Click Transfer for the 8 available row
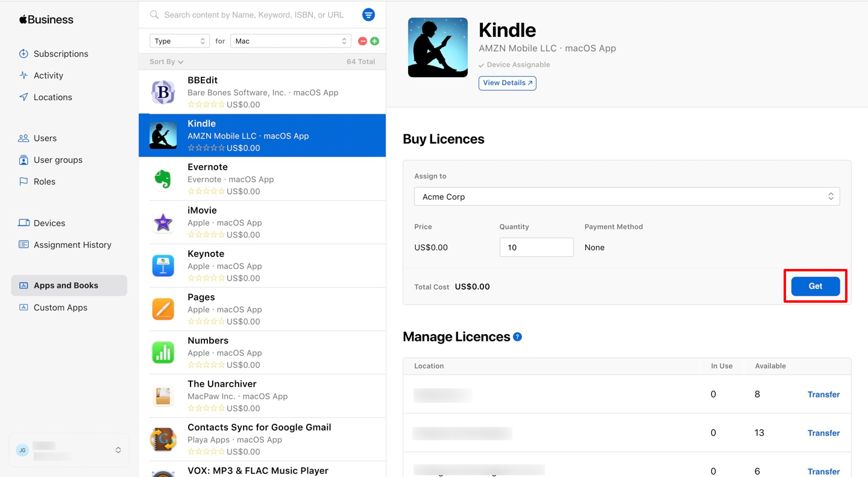The image size is (868, 477). point(823,394)
